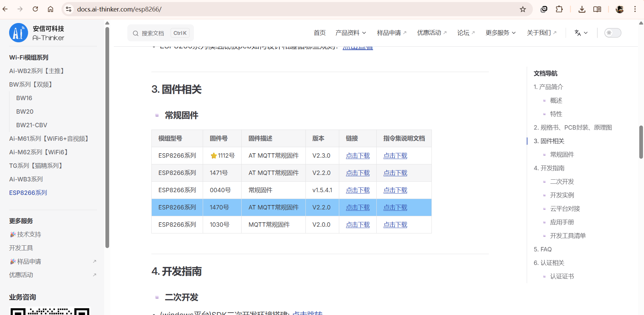644x315 pixels.
Task: Download firmware 1470号 via 链接 column
Action: (x=358, y=207)
